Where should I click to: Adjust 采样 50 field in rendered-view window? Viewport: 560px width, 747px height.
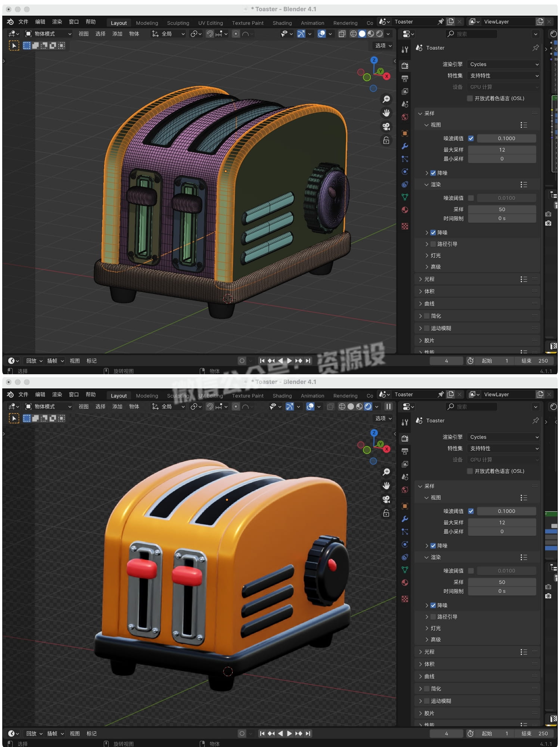(502, 582)
